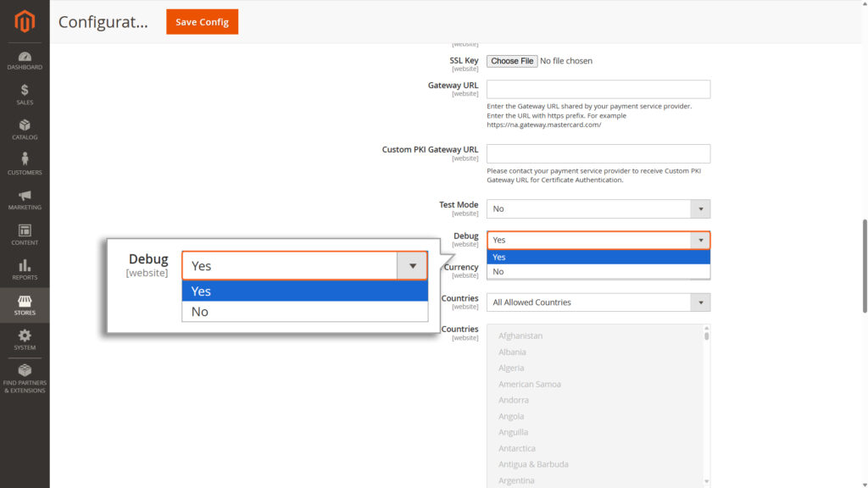The width and height of the screenshot is (868, 488).
Task: Expand the All Allowed Countries dropdown
Action: 598,302
